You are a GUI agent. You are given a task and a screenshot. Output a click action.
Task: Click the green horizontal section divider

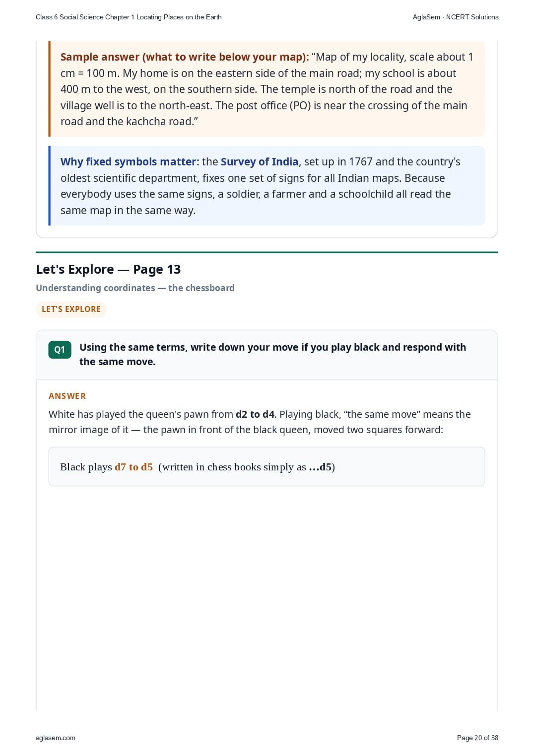click(267, 252)
